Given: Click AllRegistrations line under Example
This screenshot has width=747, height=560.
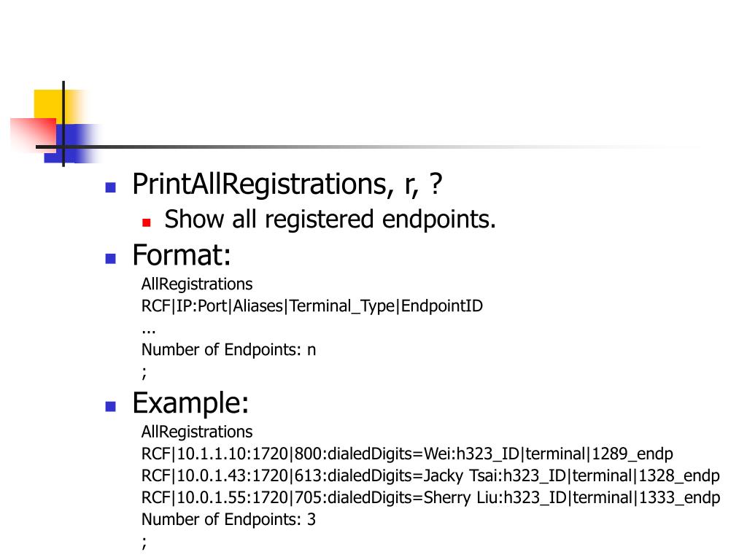Looking at the screenshot, I should tap(197, 432).
